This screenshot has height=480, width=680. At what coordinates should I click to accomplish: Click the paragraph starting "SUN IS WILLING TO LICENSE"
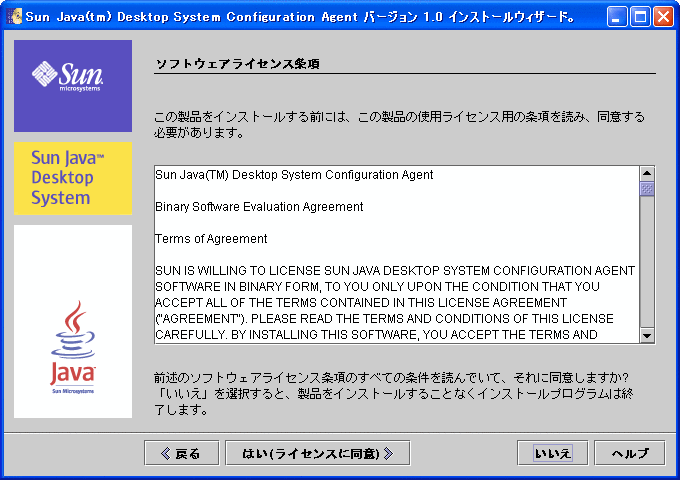point(395,303)
